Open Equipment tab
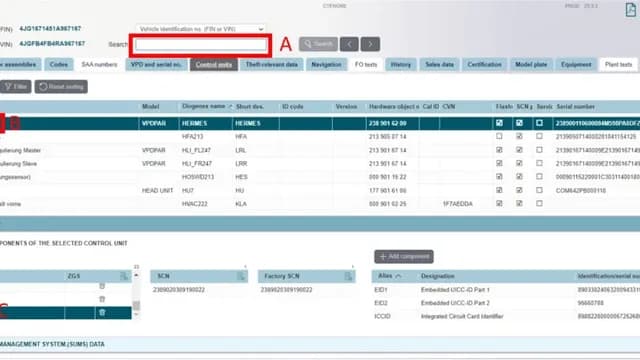Screen dimensions: 640x360 (576, 64)
